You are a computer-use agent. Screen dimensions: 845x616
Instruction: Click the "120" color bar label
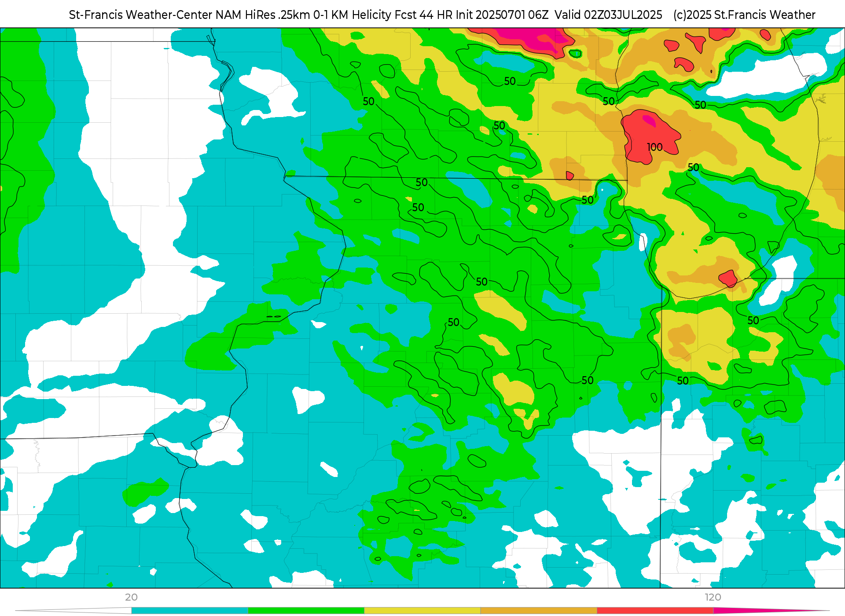click(713, 597)
